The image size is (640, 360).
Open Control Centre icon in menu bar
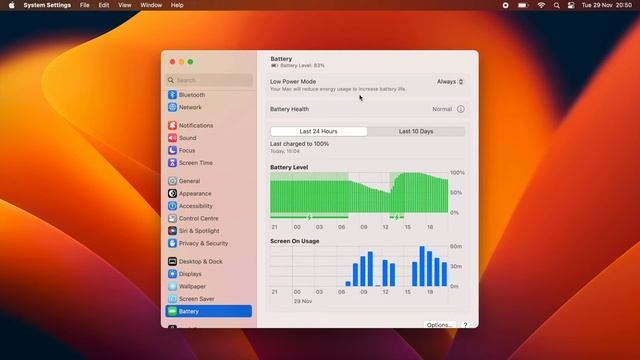[x=571, y=5]
